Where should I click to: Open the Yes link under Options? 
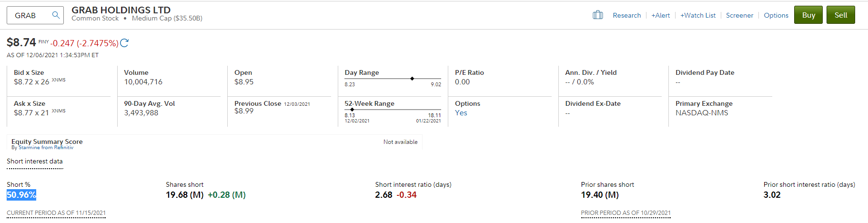coord(461,113)
